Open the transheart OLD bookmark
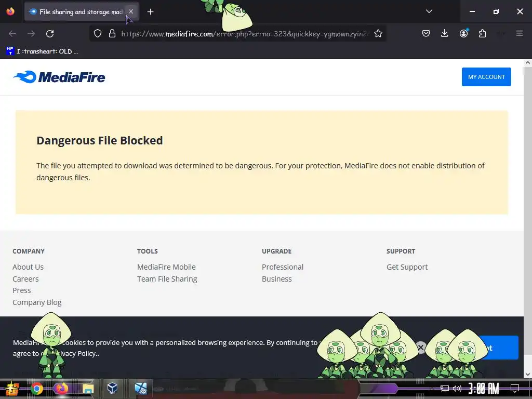The height and width of the screenshot is (399, 532). click(x=43, y=51)
